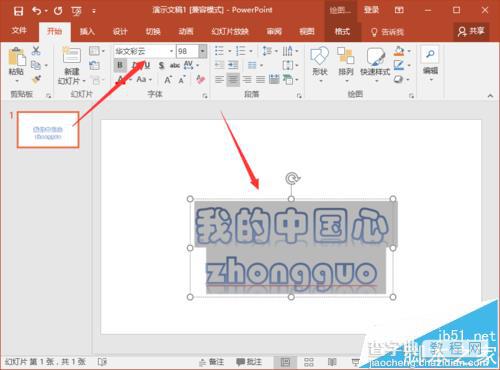Open customize quick access toolbar menu

(94, 11)
